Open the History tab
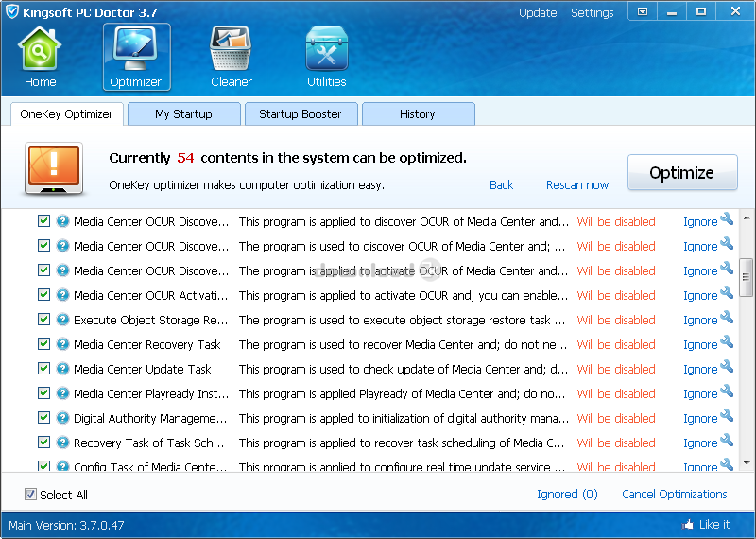This screenshot has height=539, width=756. pos(418,113)
